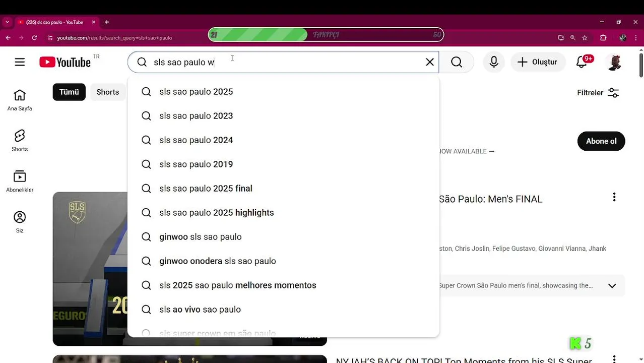Open Siz profile section in sidebar
Image resolution: width=644 pixels, height=363 pixels.
20,222
